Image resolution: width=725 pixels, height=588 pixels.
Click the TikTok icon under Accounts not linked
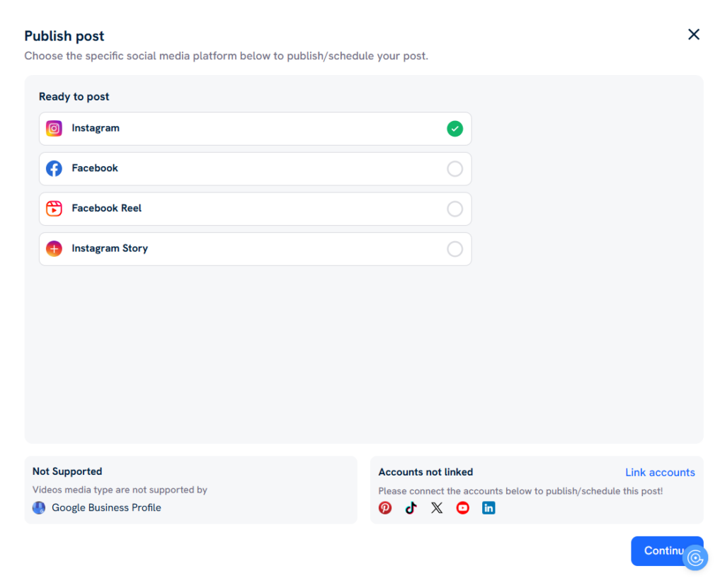(411, 508)
